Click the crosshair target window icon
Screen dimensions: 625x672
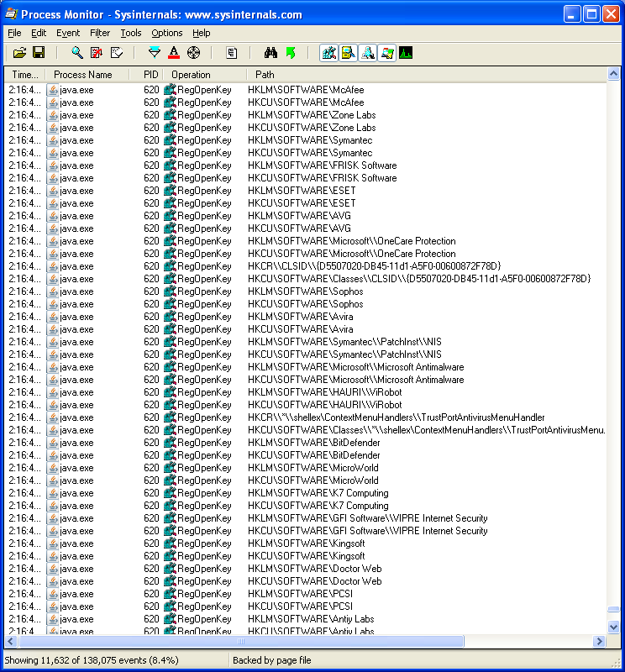[193, 53]
